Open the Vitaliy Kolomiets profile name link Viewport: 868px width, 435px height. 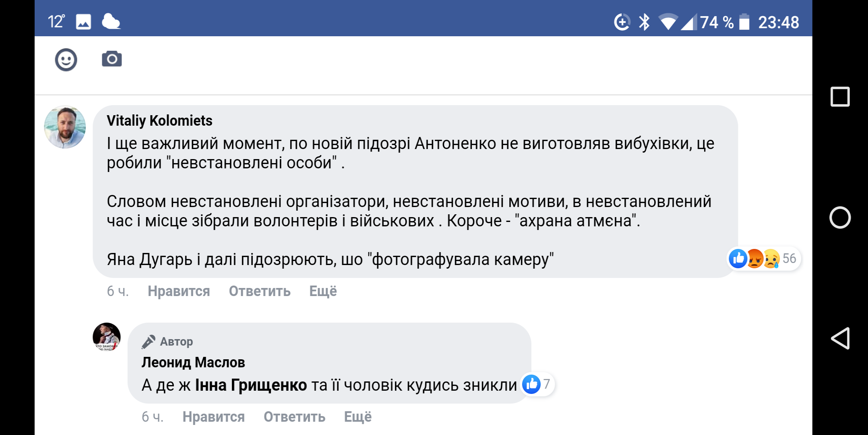(159, 121)
